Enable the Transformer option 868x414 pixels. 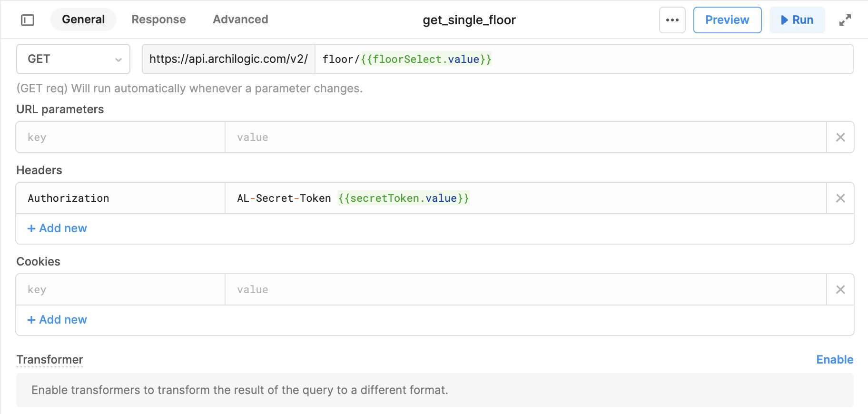click(834, 360)
